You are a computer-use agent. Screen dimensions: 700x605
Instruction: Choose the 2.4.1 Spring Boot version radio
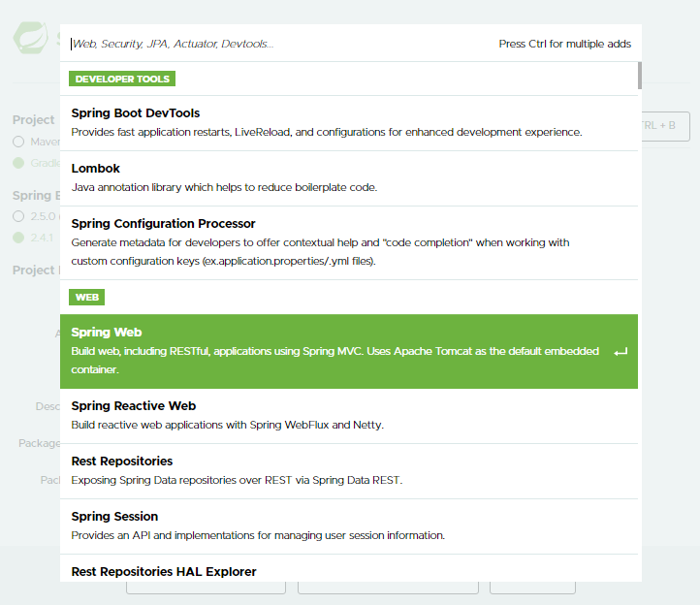tap(18, 238)
